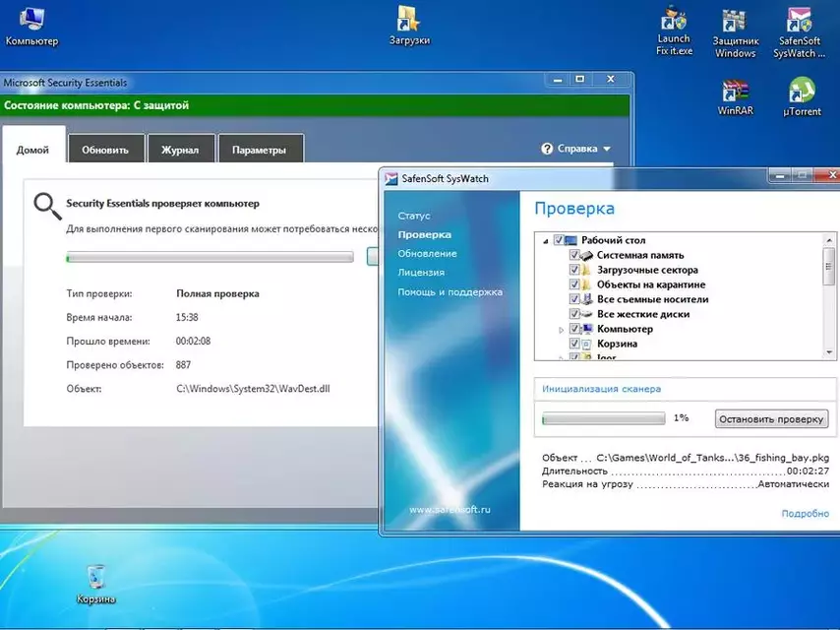Click the 887 scanned objects value
840x630 pixels.
[183, 365]
